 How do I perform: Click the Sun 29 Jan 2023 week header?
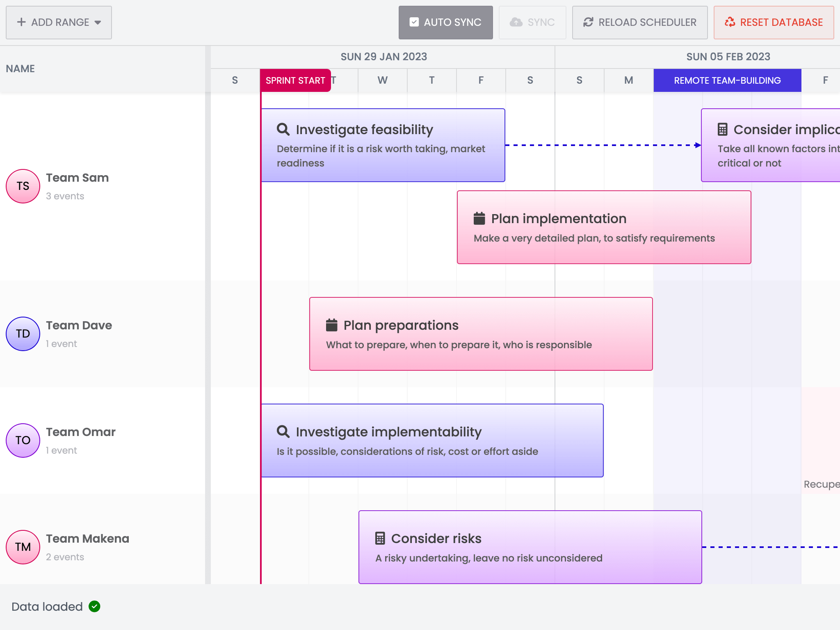(383, 57)
